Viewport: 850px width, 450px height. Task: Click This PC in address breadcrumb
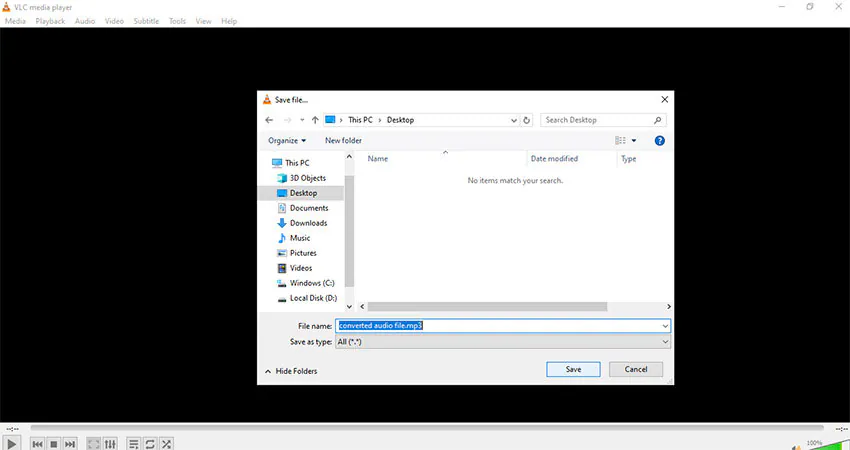(360, 120)
